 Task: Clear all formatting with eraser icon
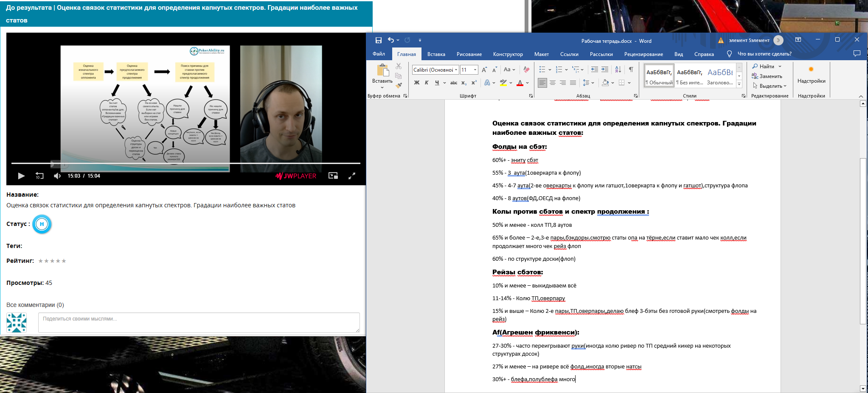click(526, 70)
